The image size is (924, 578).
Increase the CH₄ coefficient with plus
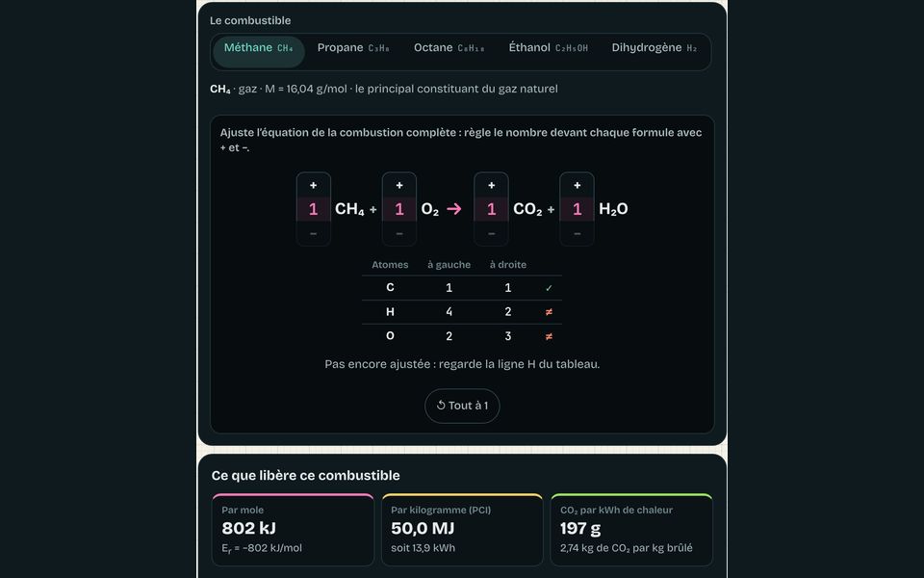(x=314, y=185)
